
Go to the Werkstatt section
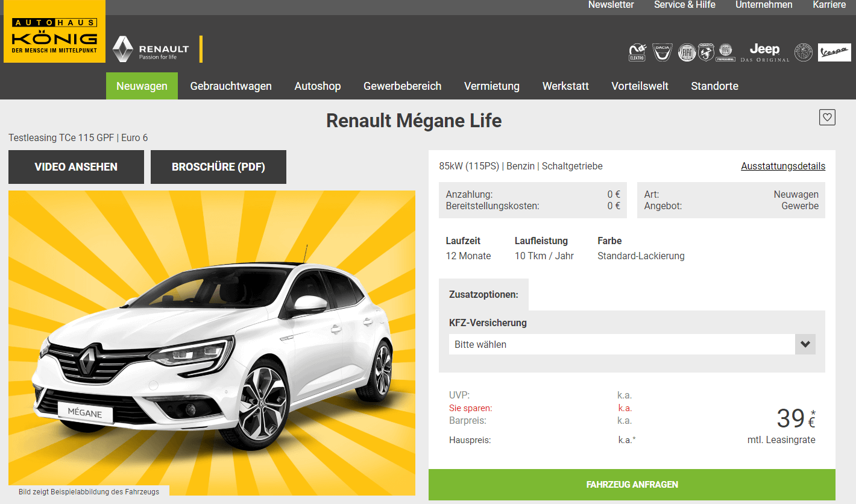[565, 86]
